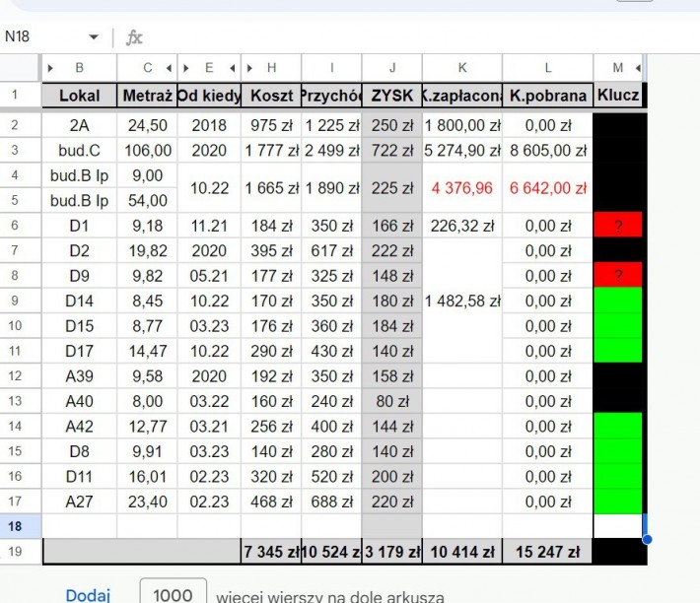Open the Name box dropdown arrow
Screen dimensions: 700x603
coord(94,37)
